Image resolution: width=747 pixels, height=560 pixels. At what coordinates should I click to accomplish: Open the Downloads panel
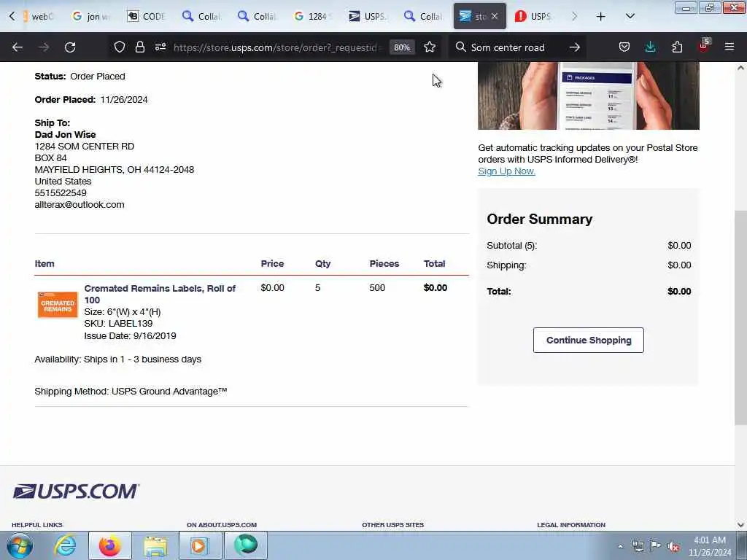[x=650, y=47]
